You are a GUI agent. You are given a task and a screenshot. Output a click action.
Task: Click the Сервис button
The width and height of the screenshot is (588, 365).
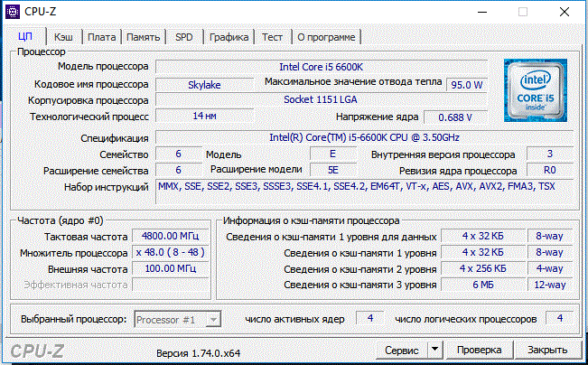(x=402, y=350)
